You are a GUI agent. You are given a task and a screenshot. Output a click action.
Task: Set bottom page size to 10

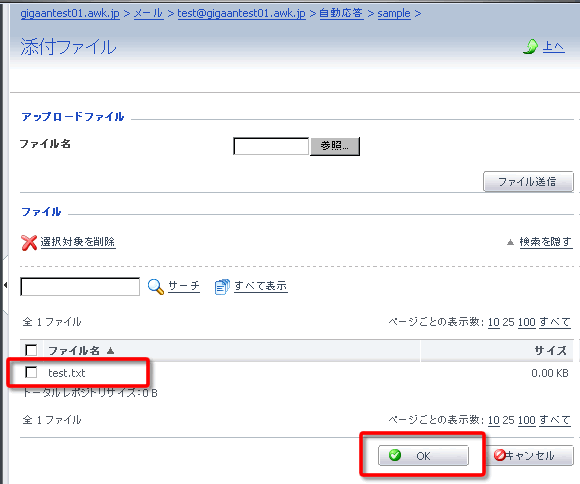pyautogui.click(x=494, y=420)
